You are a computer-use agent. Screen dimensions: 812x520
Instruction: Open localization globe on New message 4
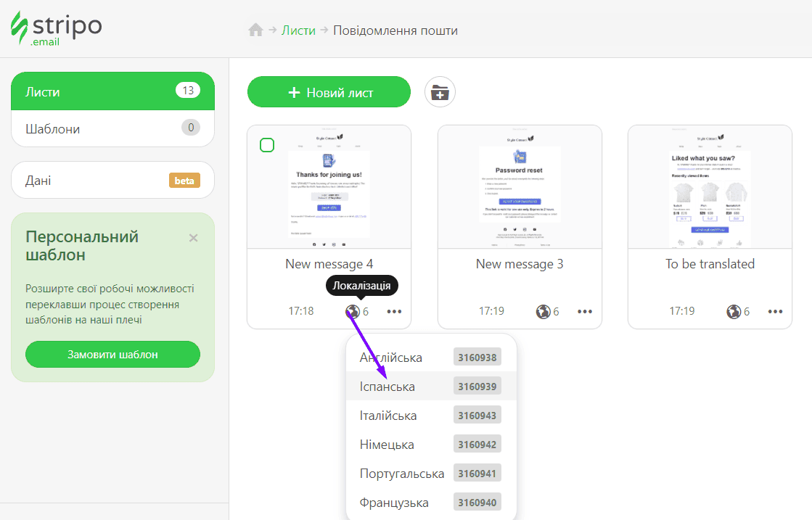[353, 312]
